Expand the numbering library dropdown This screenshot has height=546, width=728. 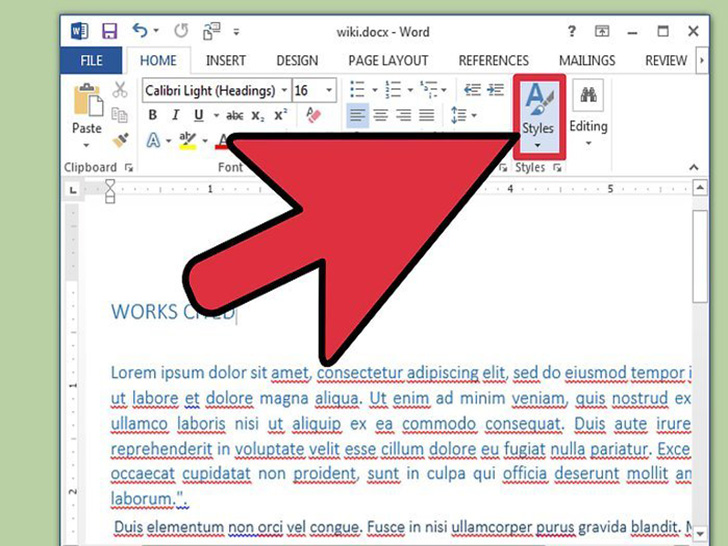pyautogui.click(x=410, y=90)
